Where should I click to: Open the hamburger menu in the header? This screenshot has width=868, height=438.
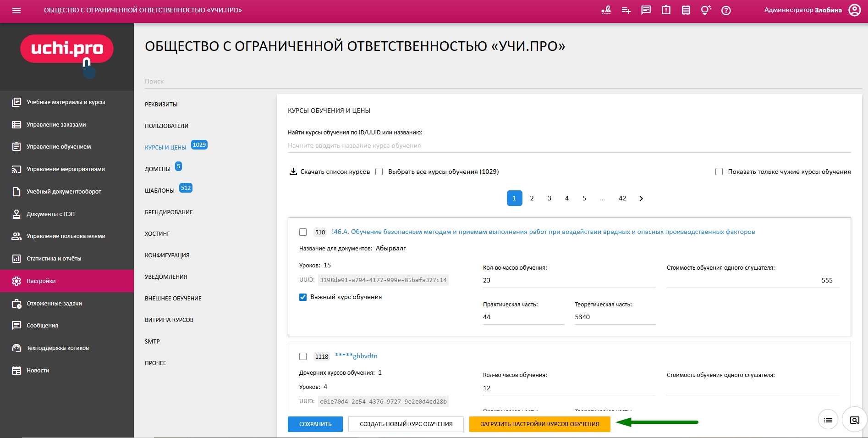pyautogui.click(x=16, y=10)
